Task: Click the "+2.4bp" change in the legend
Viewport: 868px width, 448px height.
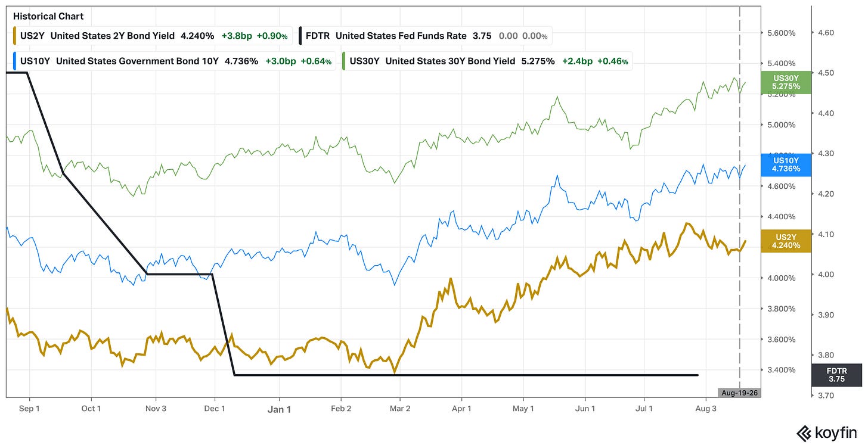Action: 576,61
